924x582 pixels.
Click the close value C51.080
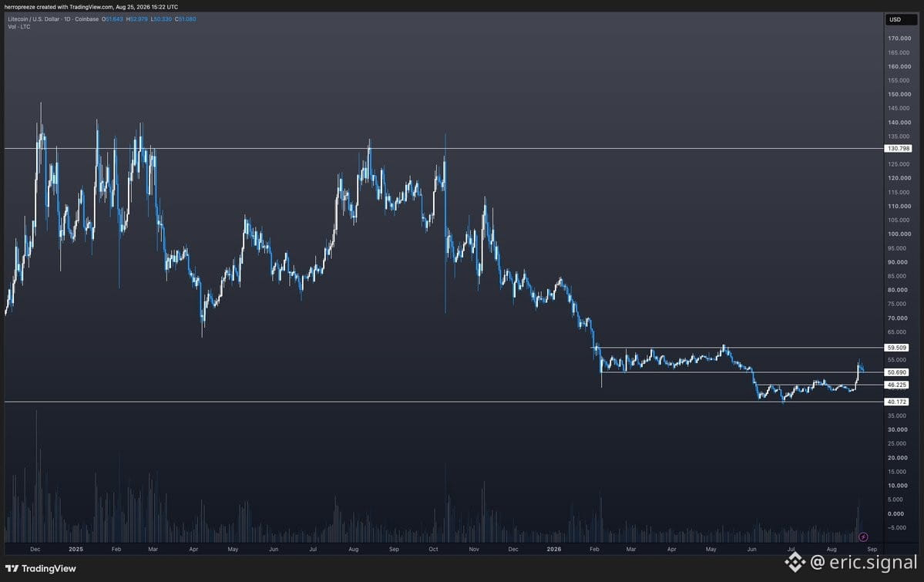click(185, 19)
